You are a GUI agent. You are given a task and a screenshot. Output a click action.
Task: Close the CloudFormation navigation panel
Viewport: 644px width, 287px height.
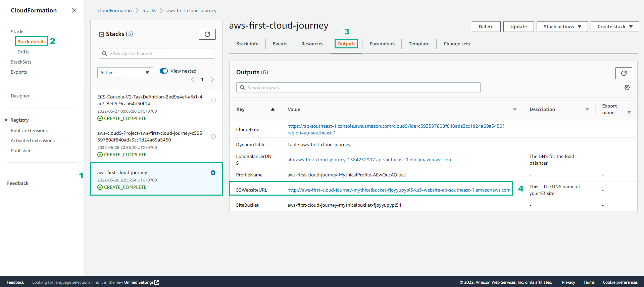pos(74,10)
